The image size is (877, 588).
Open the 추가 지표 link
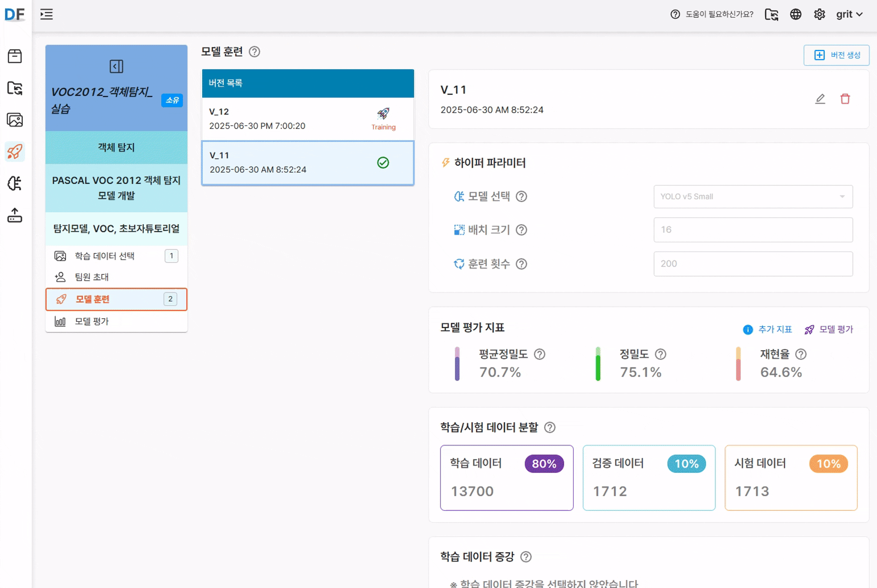(767, 330)
